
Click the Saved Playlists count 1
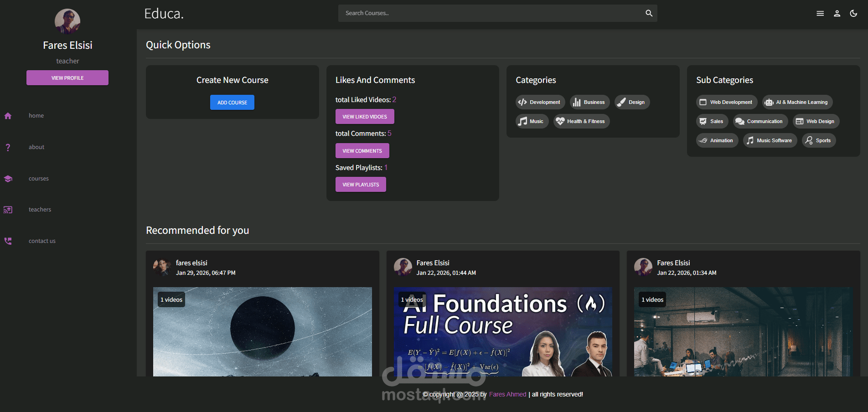point(386,167)
